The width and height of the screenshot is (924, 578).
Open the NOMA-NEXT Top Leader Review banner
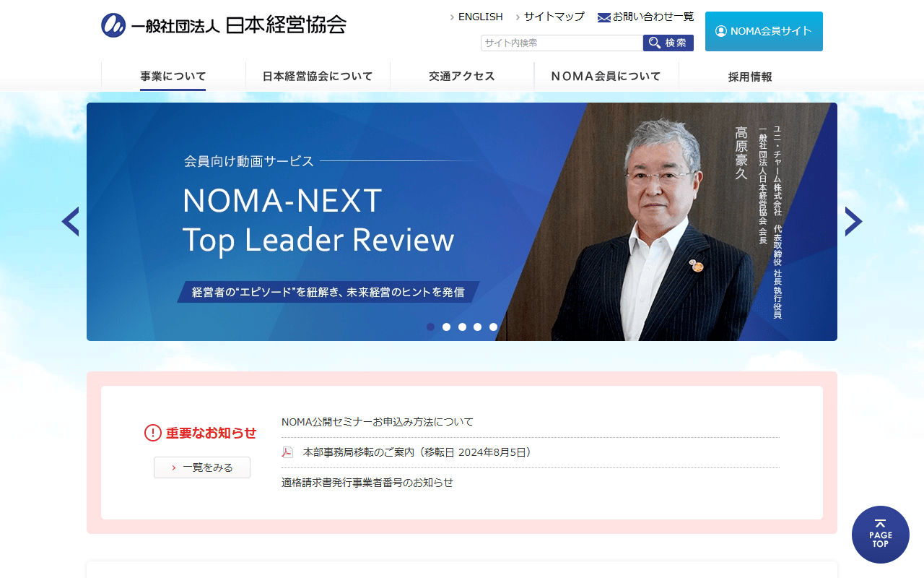point(462,222)
